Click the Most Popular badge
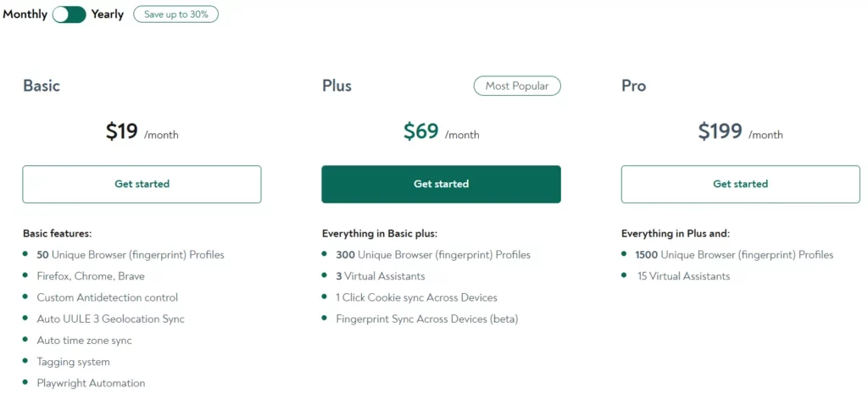 [517, 86]
